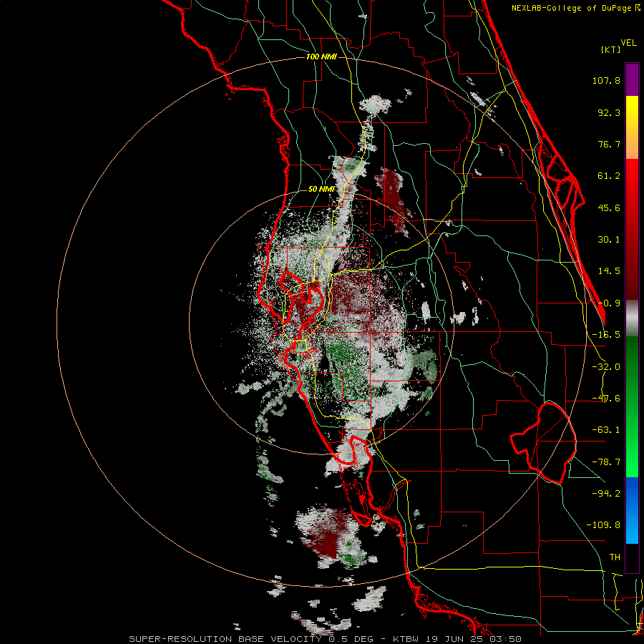This screenshot has height=644, width=644.
Task: Click the -109.8 legend value
Action: [x=603, y=525]
